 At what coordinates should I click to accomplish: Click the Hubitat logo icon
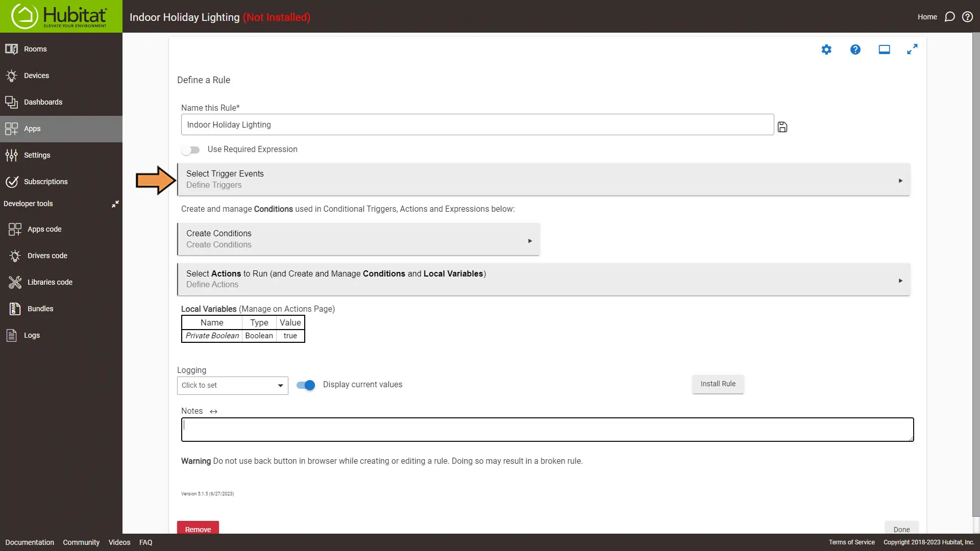pos(22,16)
